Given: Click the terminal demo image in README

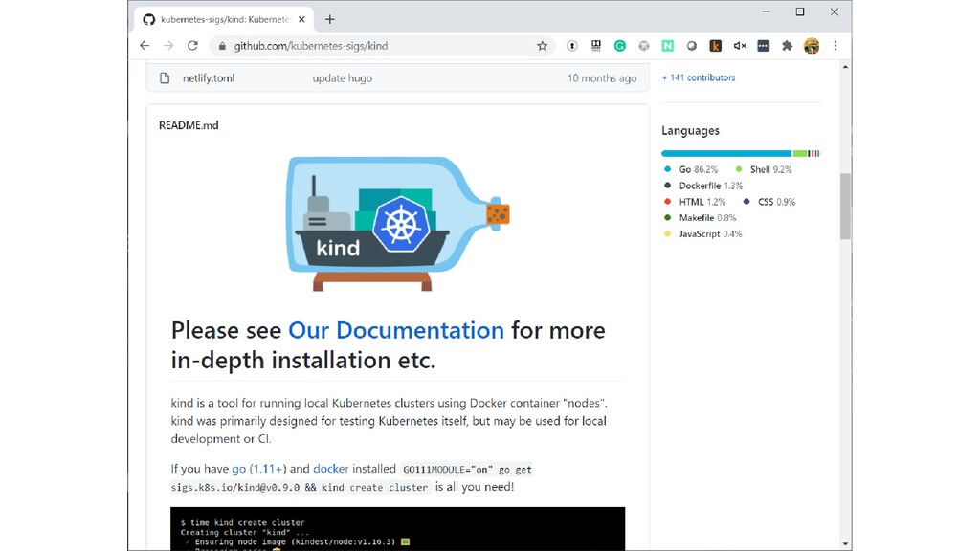Looking at the screenshot, I should point(398,528).
